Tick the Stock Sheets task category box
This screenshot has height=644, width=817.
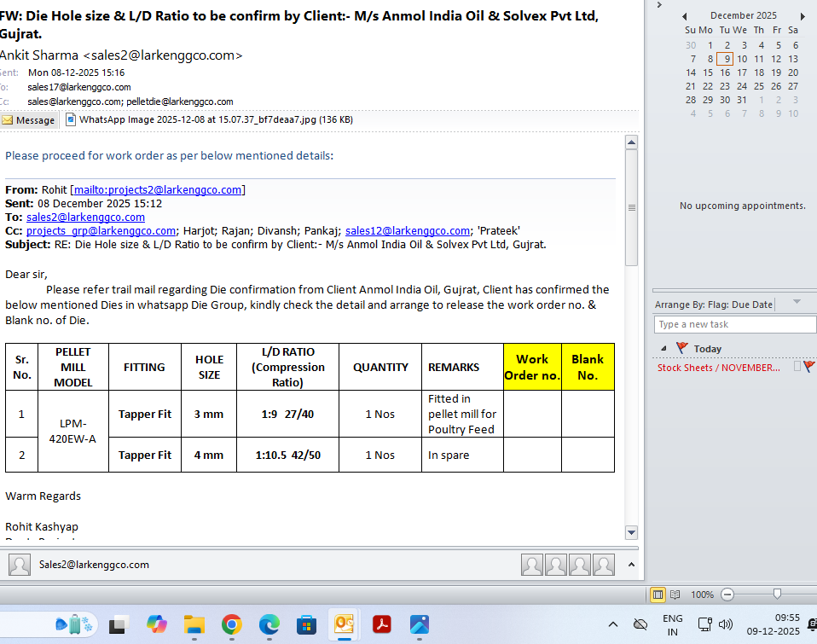pos(797,367)
